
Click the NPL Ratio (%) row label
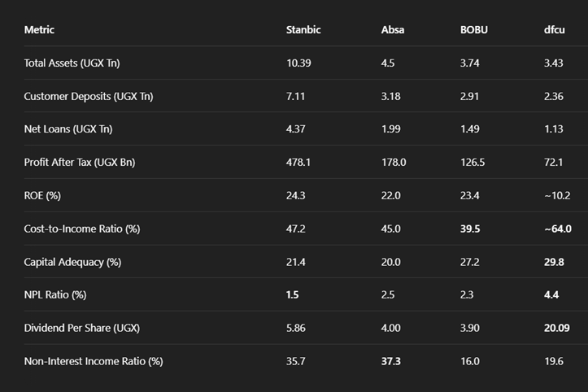tap(55, 295)
